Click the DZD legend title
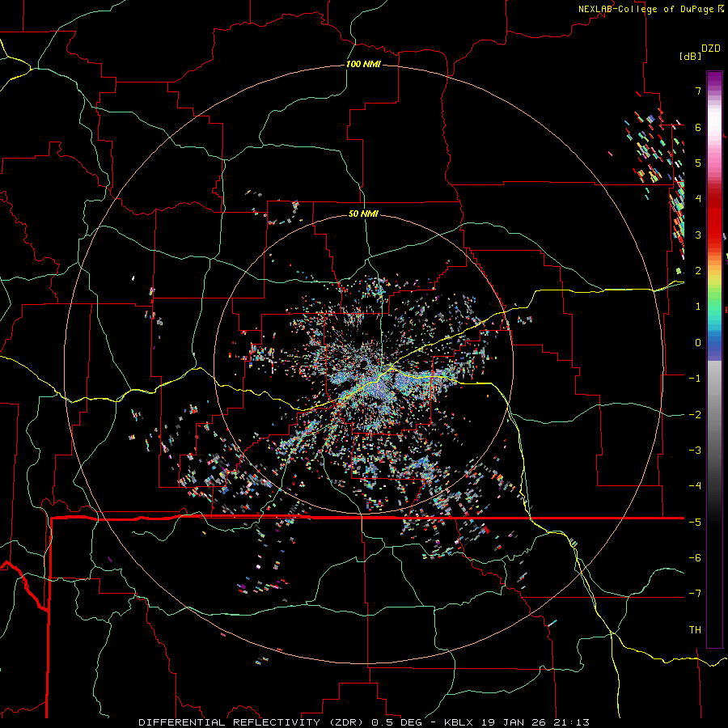 (x=711, y=49)
